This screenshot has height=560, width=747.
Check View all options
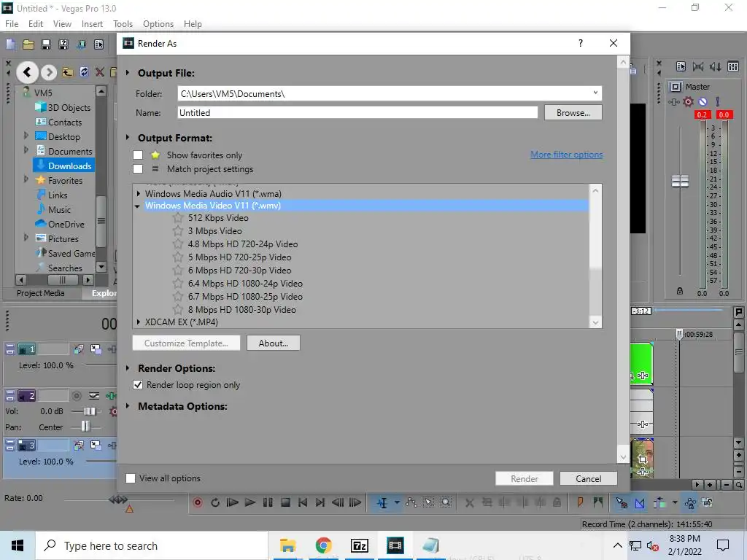click(x=131, y=478)
